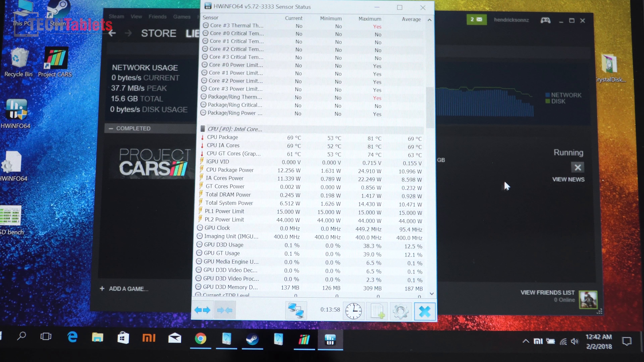Screen dimensions: 644x362
Task: Open the taskbar clock showing 12:42 AM
Action: 599,342
